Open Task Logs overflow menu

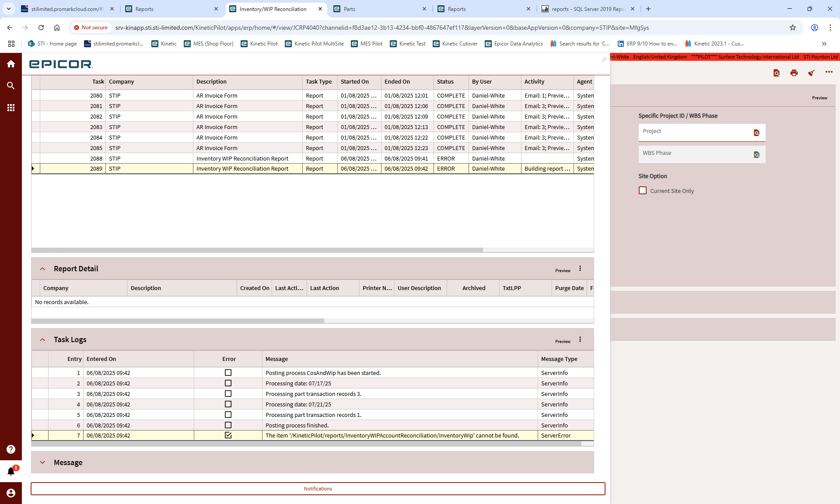[580, 339]
